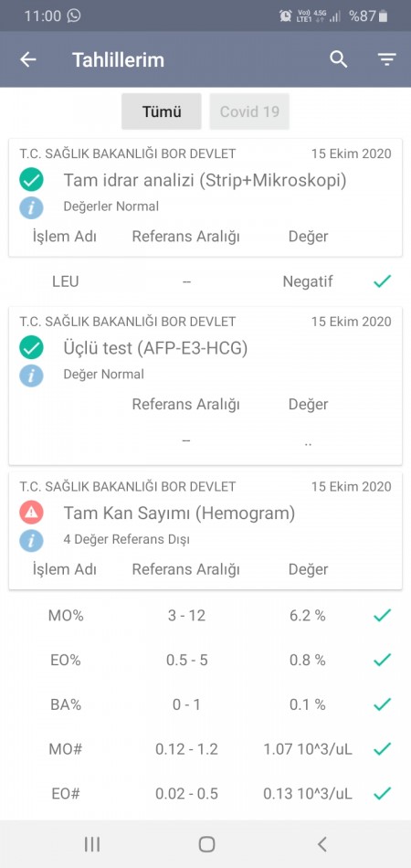Open Android recent apps button
411x868 pixels.
pos(92,844)
